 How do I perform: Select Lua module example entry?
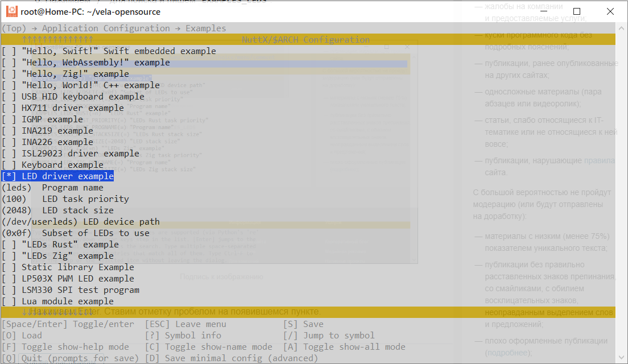[x=57, y=301]
